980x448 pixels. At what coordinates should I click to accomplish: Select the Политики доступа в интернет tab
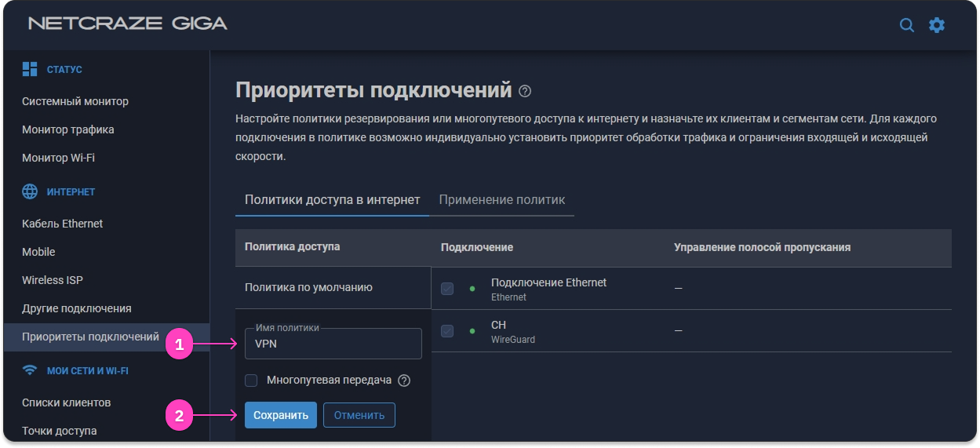pos(332,199)
